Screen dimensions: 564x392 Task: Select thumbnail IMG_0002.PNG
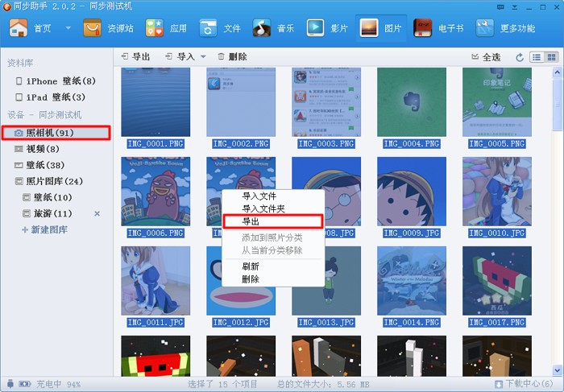click(241, 102)
